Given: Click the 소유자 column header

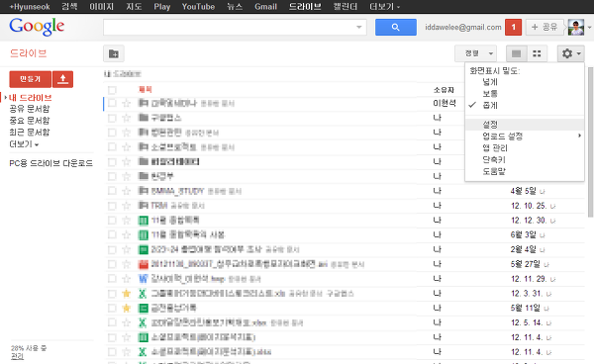Looking at the screenshot, I should point(444,90).
